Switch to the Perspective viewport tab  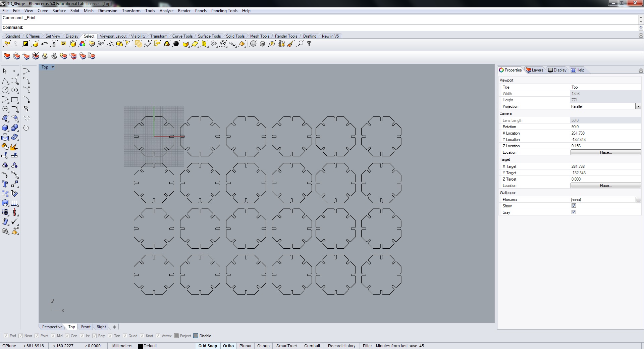pyautogui.click(x=52, y=327)
